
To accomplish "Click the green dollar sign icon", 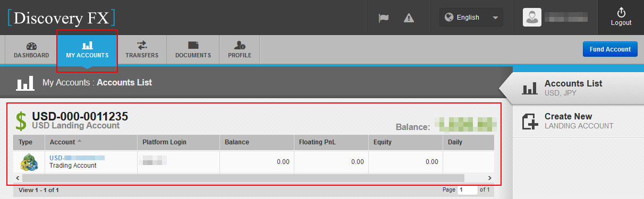I will click(x=21, y=121).
